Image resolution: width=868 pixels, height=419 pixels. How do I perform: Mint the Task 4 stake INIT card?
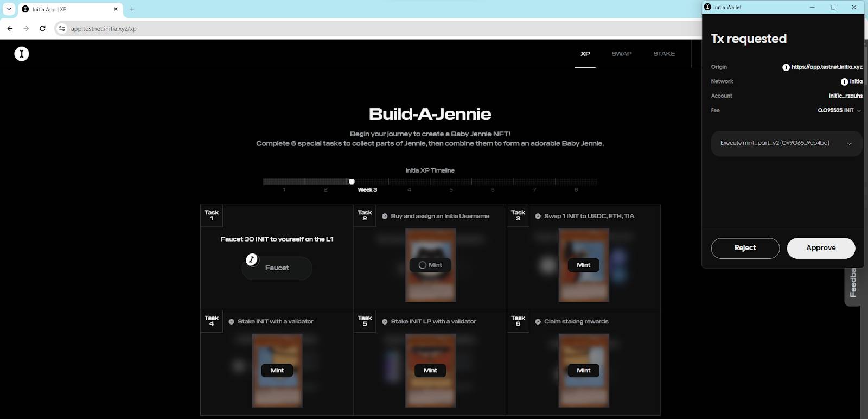point(277,370)
